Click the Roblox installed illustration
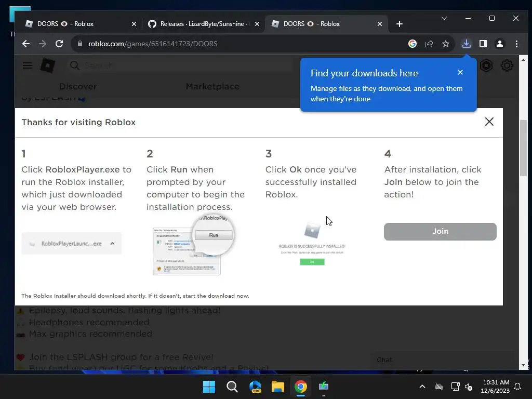This screenshot has width=532, height=399. coord(312,244)
